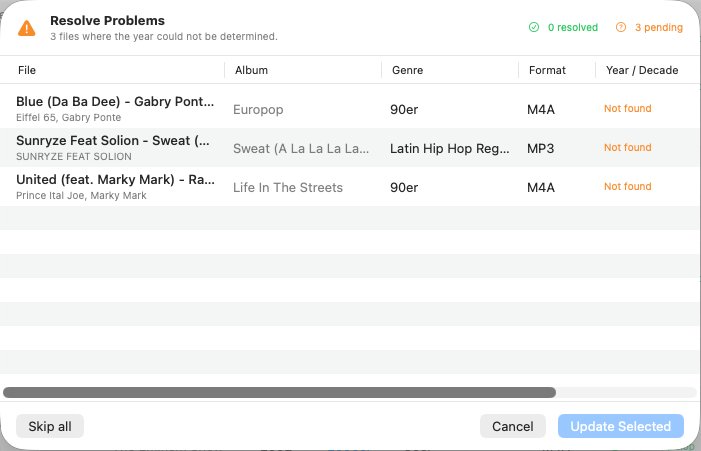Click the Cancel button

coord(513,426)
